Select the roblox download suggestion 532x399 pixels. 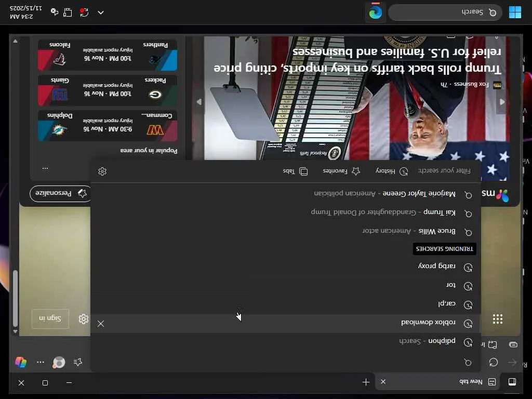(286, 323)
